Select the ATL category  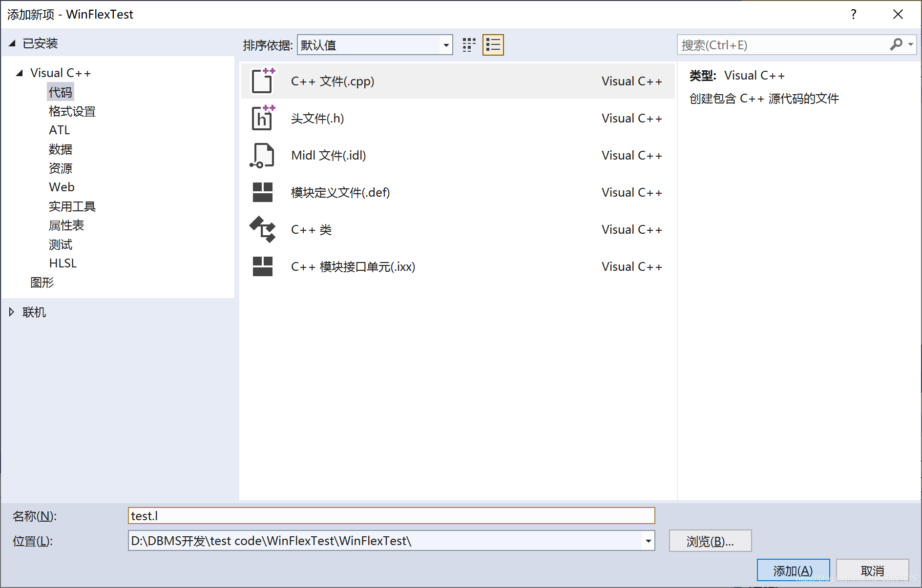click(60, 130)
